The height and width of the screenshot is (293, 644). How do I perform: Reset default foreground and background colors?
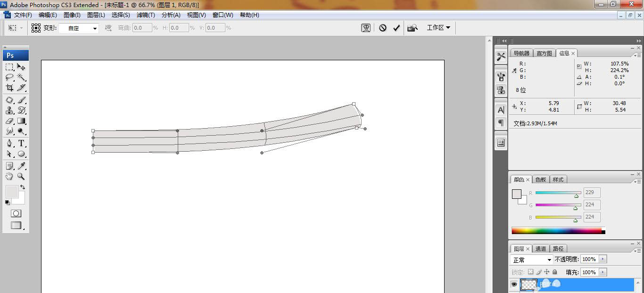click(7, 203)
